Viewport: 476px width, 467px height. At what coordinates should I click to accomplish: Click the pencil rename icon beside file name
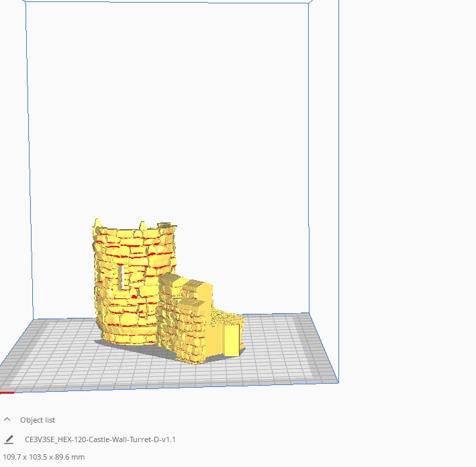point(9,439)
